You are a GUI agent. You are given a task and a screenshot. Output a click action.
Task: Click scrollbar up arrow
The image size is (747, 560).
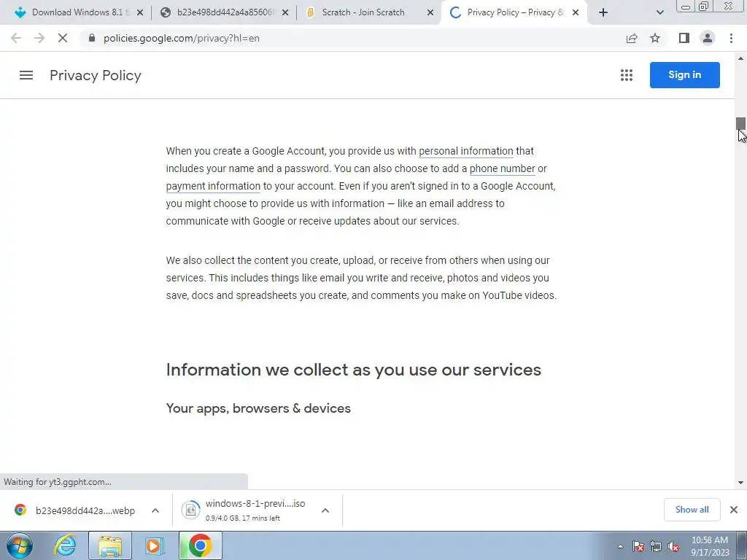tap(740, 58)
